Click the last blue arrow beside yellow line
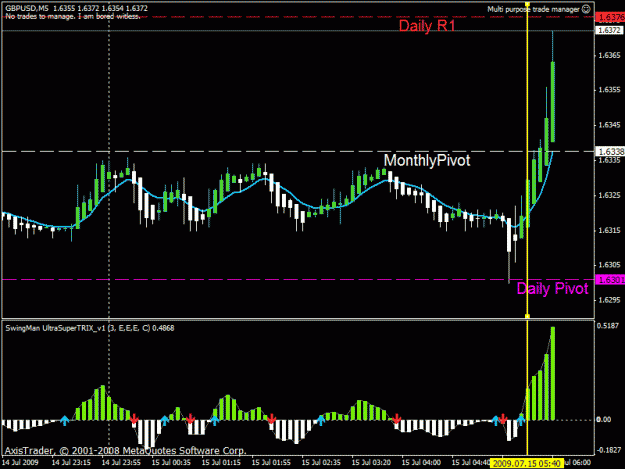 (x=521, y=420)
